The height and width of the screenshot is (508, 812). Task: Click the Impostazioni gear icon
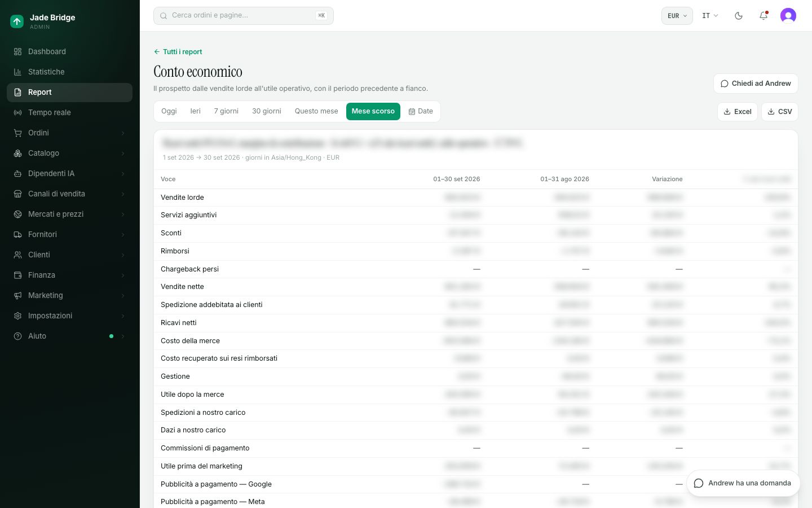pyautogui.click(x=17, y=316)
